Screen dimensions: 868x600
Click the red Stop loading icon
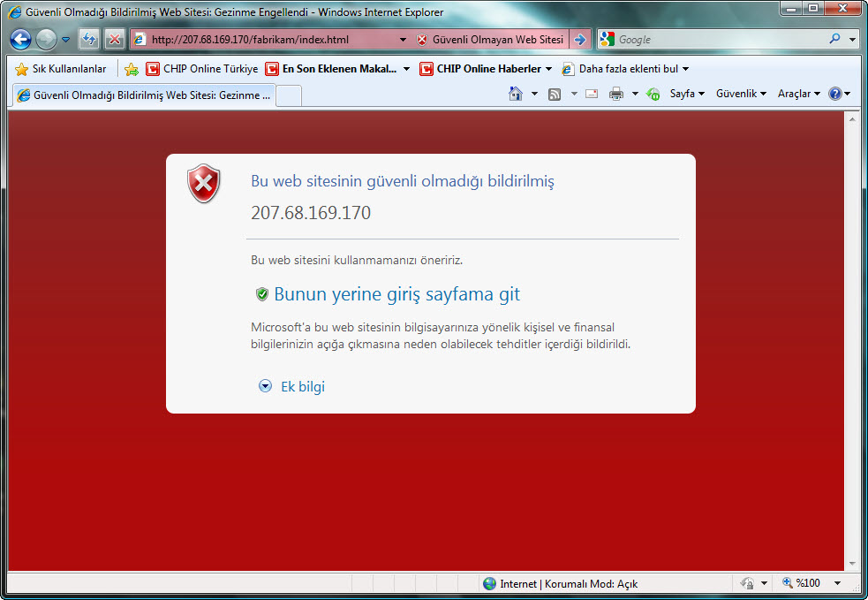(115, 40)
